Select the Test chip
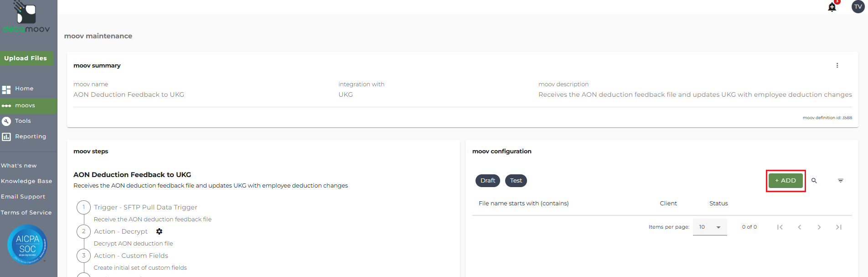This screenshot has height=277, width=868. point(516,181)
